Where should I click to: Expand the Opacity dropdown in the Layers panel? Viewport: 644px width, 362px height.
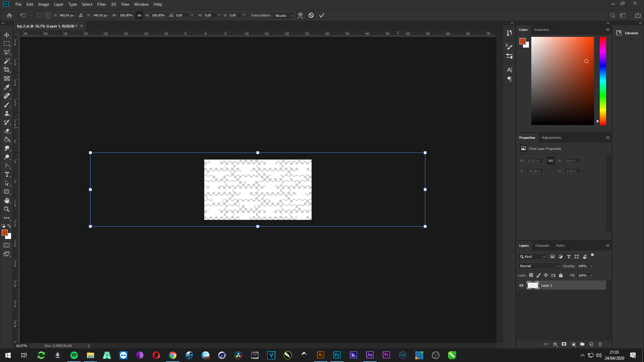[x=590, y=266]
